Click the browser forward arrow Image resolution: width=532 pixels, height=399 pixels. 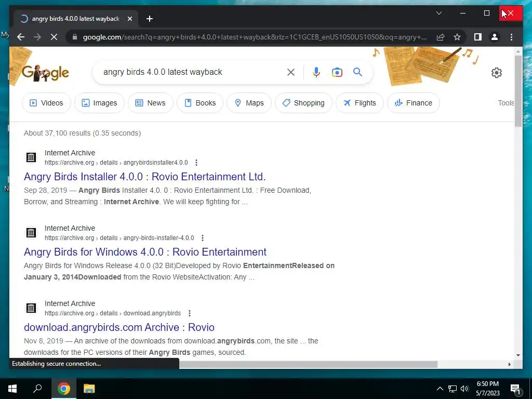tap(37, 37)
